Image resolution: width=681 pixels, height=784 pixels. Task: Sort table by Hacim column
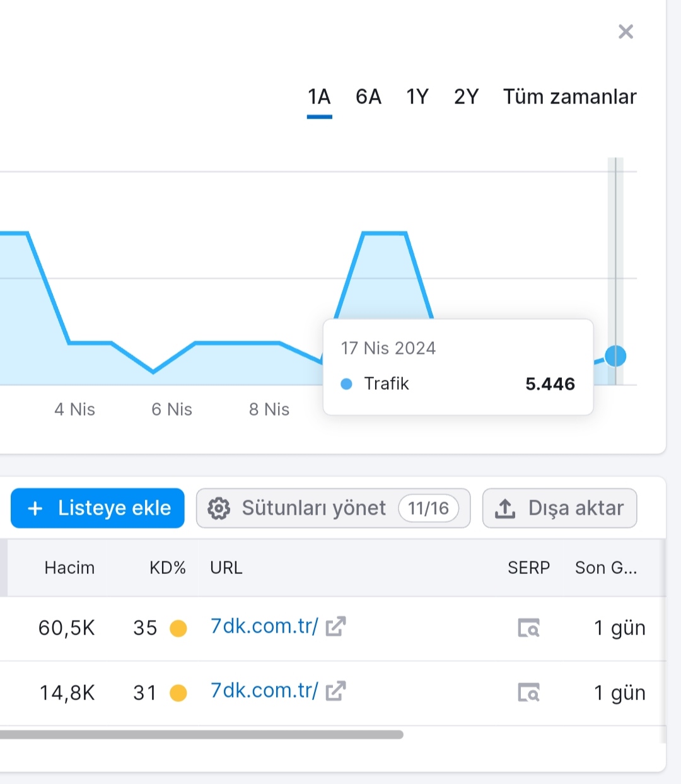click(x=69, y=568)
